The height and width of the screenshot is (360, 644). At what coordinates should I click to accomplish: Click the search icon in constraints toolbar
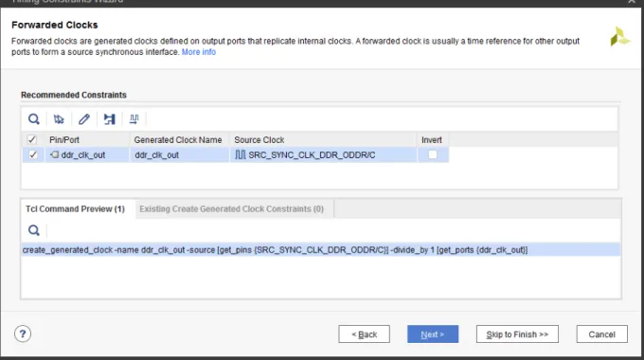click(x=34, y=119)
